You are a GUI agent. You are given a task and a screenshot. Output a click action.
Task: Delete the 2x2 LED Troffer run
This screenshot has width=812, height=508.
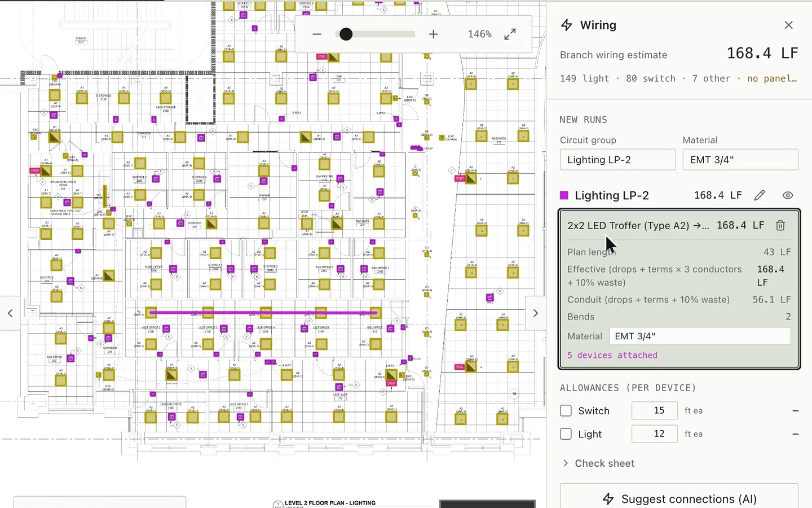pos(780,225)
